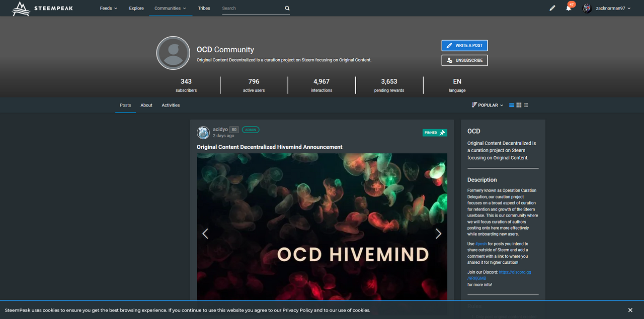This screenshot has width=644, height=319.
Task: Go to the Explore page
Action: (x=136, y=8)
